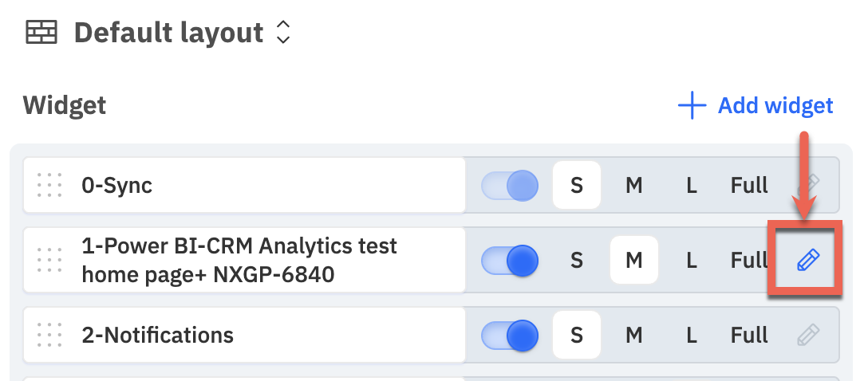Select size M for 0-Sync widget
This screenshot has width=868, height=381.
pos(633,185)
